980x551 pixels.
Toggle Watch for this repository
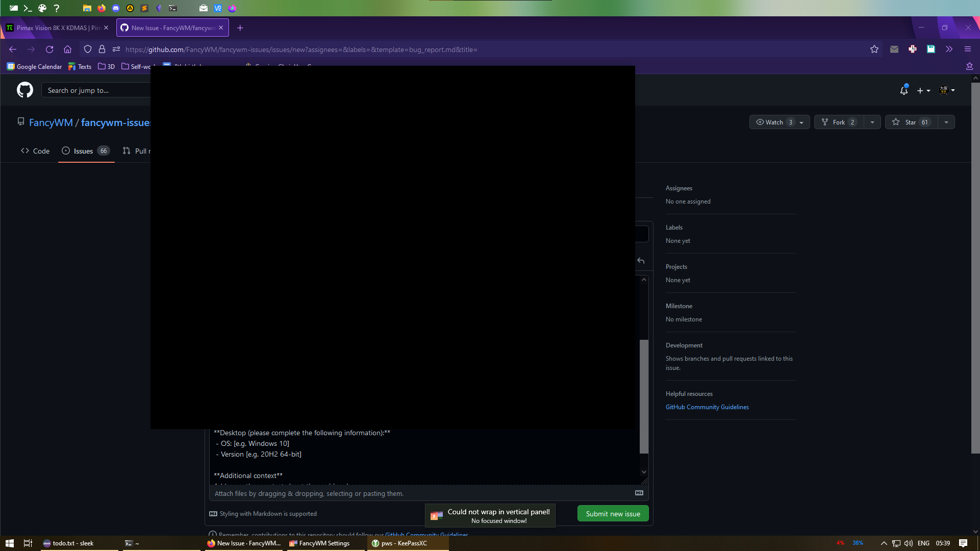coord(772,122)
